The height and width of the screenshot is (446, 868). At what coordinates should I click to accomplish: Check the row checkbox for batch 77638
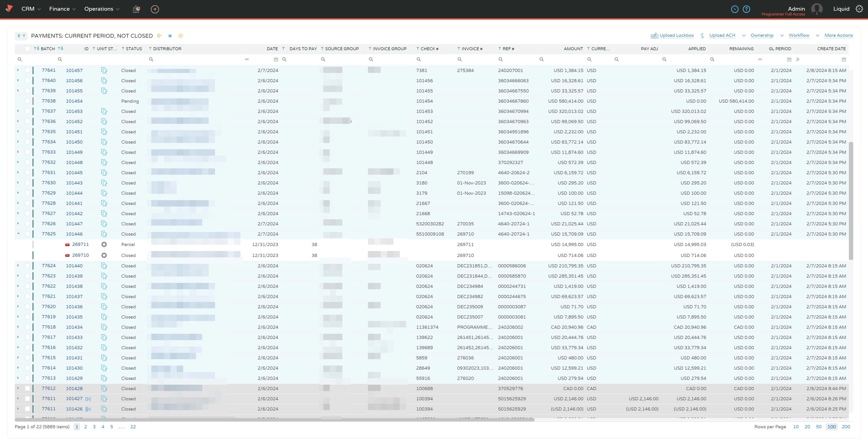(x=28, y=101)
